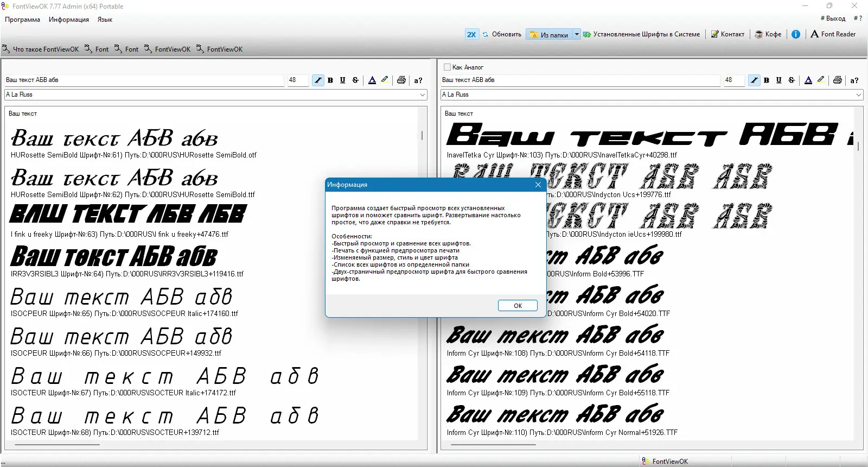The image size is (868, 467).
Task: Toggle italic in the left pane
Action: point(318,80)
